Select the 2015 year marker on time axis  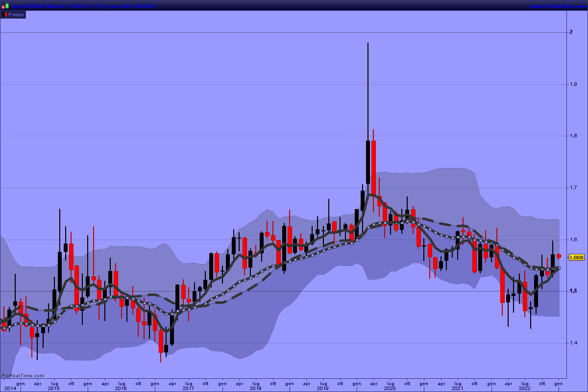click(54, 389)
